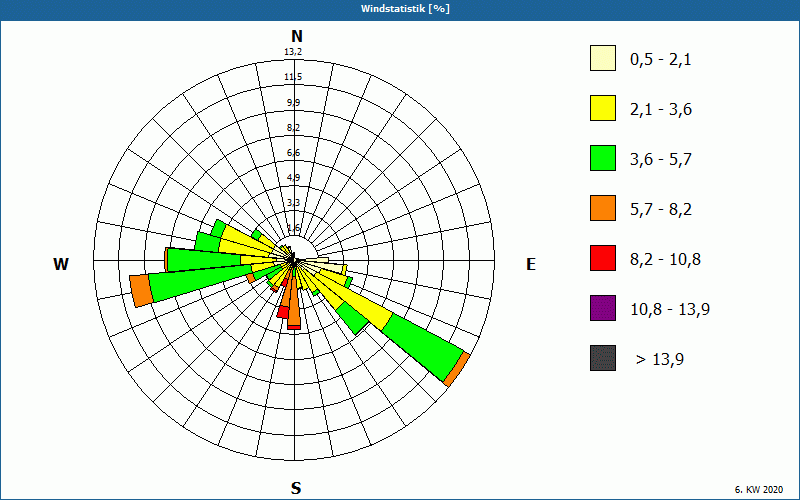The image size is (800, 500).
Task: Click the red south-southwest wind segment
Action: pos(283,312)
